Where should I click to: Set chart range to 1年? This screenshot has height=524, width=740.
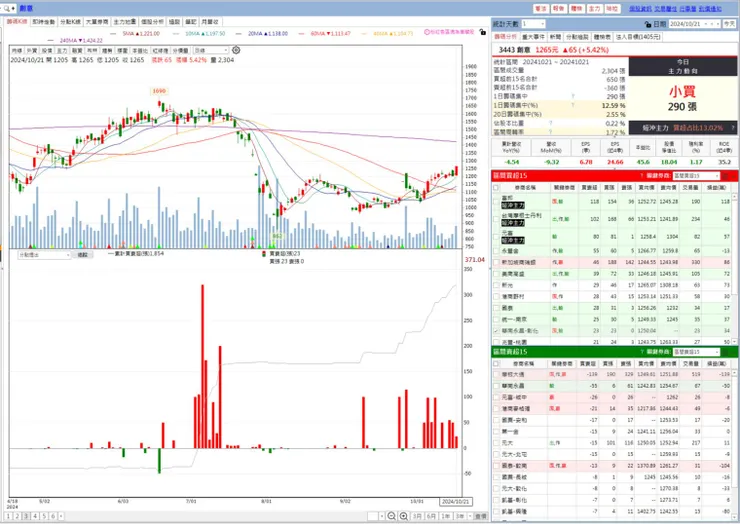pyautogui.click(x=446, y=516)
